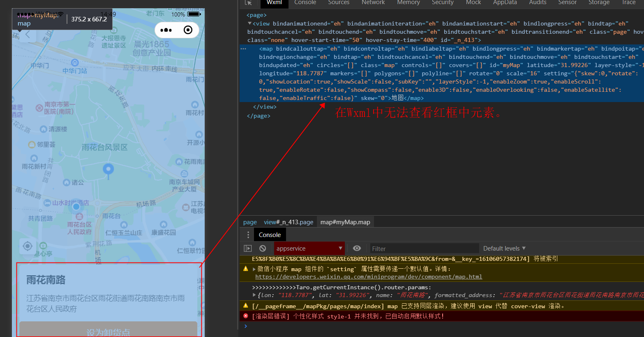The height and width of the screenshot is (337, 644).
Task: Open the mini program three-dot menu
Action: (166, 30)
